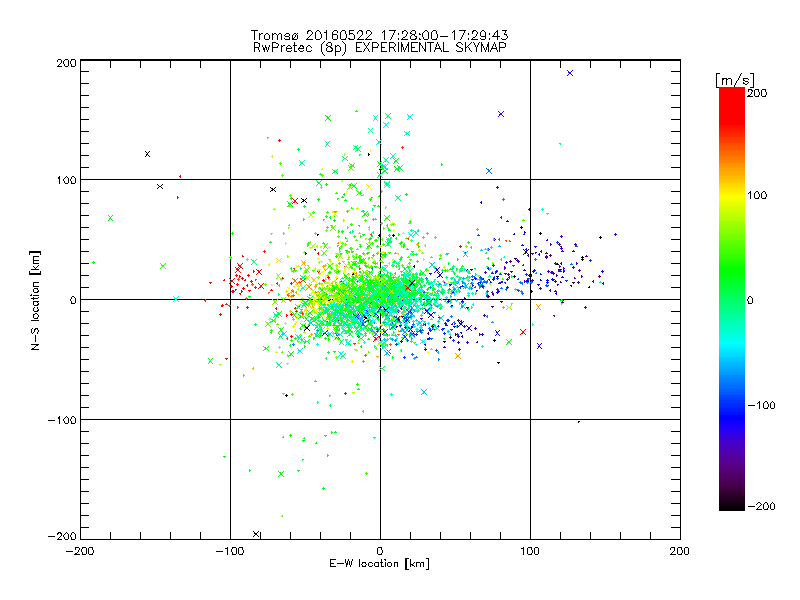Click the -100 label on the horizontal E-W axis
This screenshot has height=600, width=800.
click(x=230, y=551)
